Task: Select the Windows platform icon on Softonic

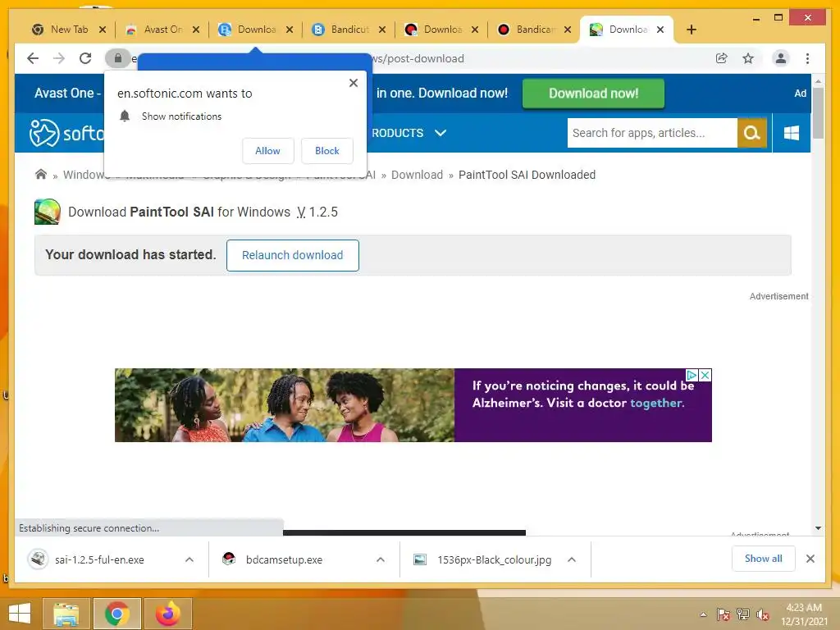Action: point(792,133)
